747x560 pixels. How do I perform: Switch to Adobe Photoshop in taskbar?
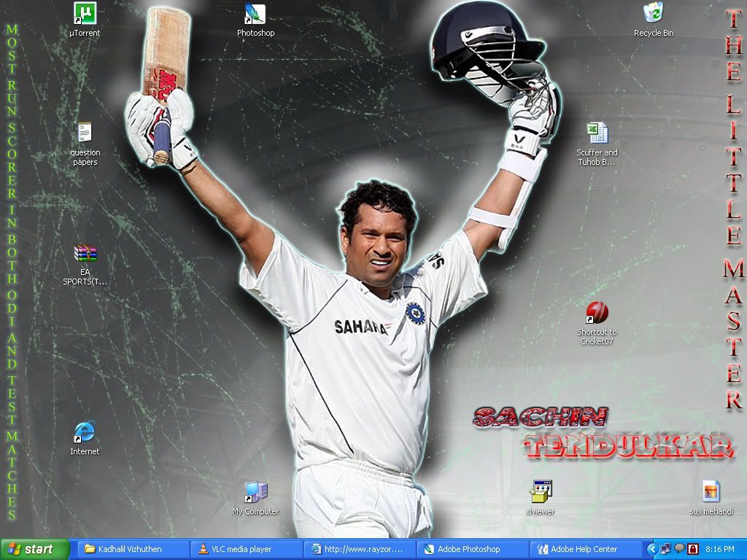pyautogui.click(x=473, y=549)
